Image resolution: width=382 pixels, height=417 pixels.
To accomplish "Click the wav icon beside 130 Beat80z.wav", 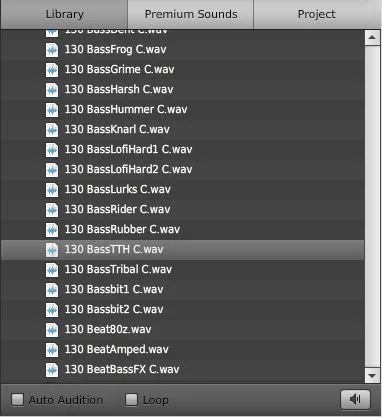I will (52, 330).
